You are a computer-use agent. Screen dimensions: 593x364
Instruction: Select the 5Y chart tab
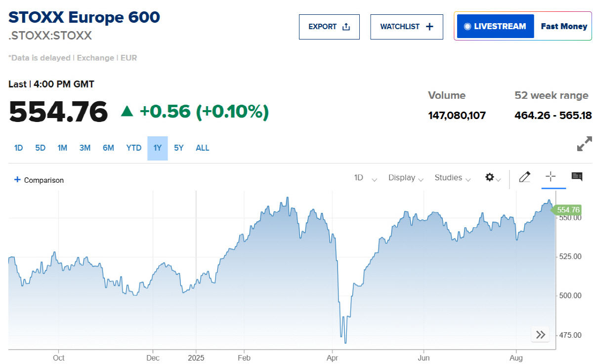[178, 148]
